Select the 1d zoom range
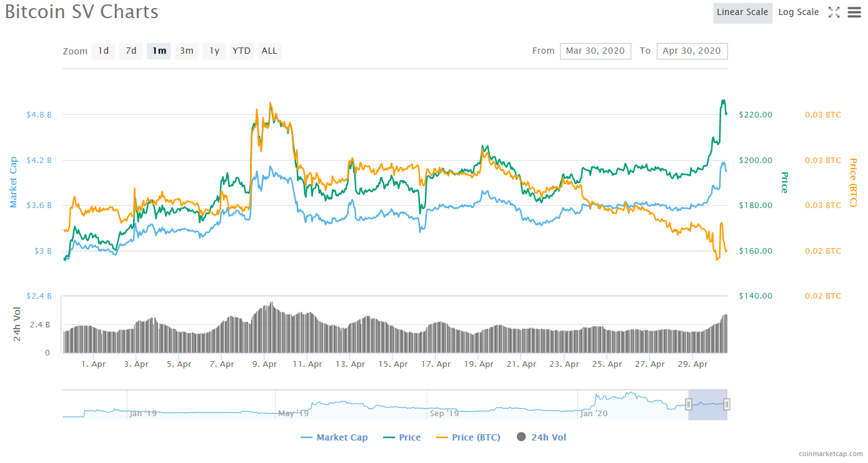Screen dimensions: 868x463 click(103, 51)
